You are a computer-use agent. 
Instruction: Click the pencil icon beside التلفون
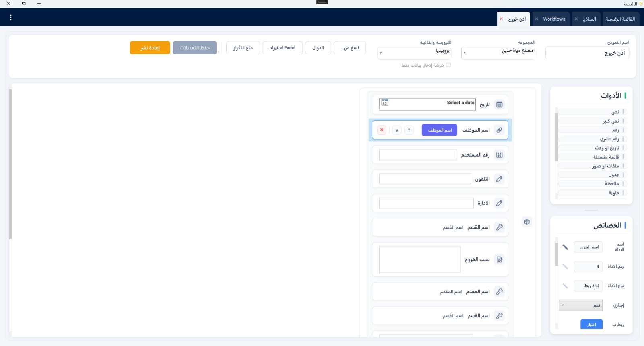(x=500, y=179)
